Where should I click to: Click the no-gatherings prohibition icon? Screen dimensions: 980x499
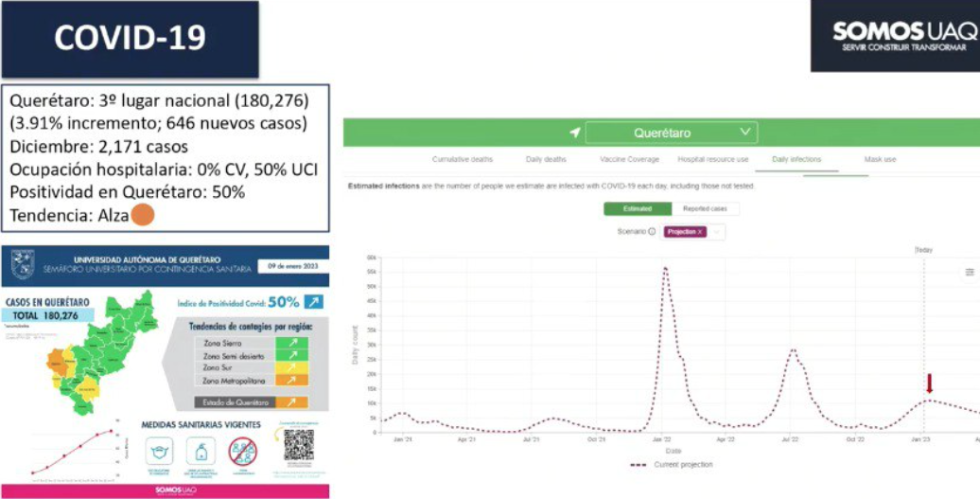point(243,451)
